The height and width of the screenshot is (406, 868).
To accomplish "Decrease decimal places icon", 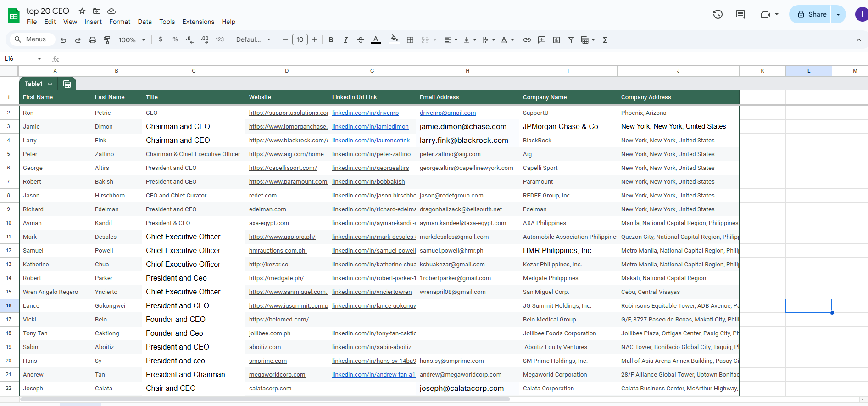I will click(190, 39).
